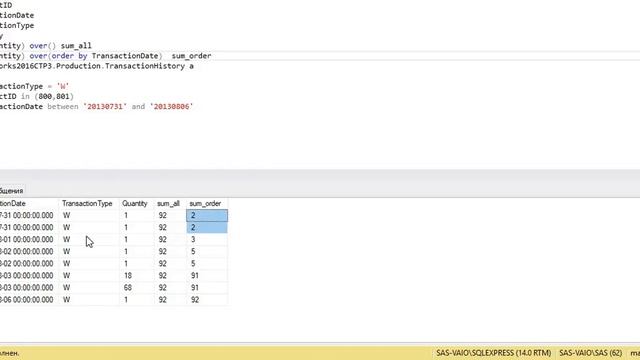The width and height of the screenshot is (640, 360).
Task: Place cursor on the empty over() clause
Action: click(x=42, y=46)
